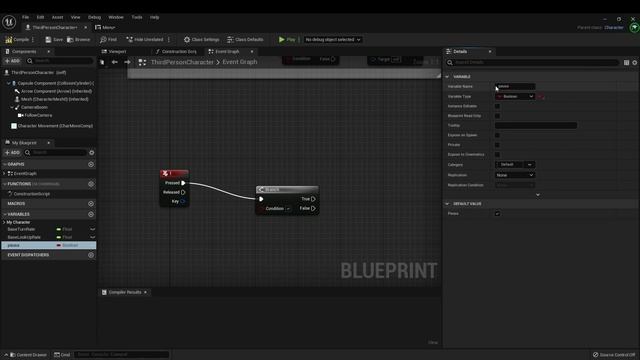Collapse CameraBoom tree node
Screen dimensions: 640x360
pyautogui.click(x=12, y=107)
